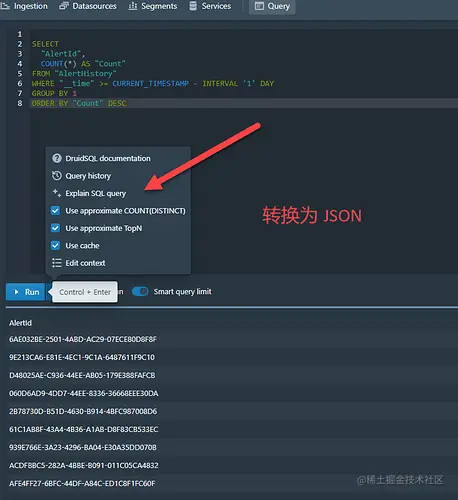Go to the Services tab
The height and width of the screenshot is (500, 458).
[x=210, y=6]
